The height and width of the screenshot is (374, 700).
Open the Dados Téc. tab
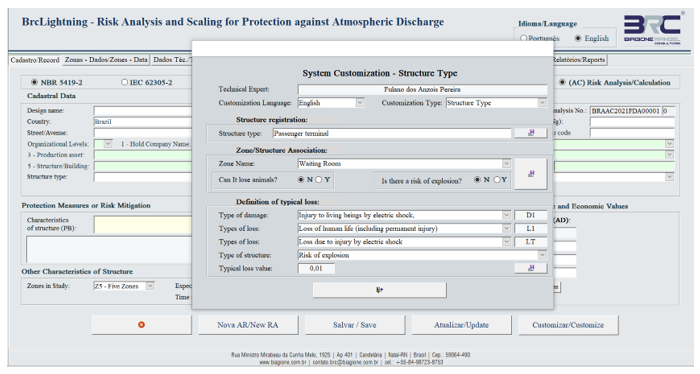click(x=172, y=59)
